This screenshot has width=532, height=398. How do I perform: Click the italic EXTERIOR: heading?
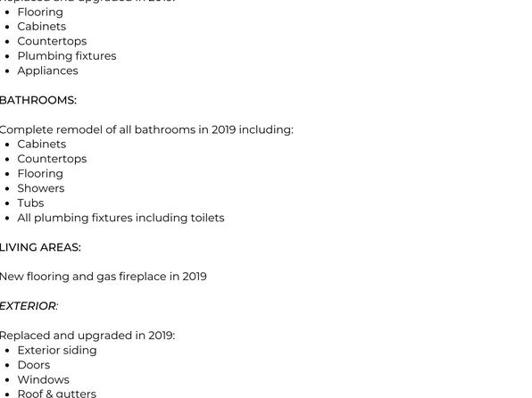(x=29, y=306)
